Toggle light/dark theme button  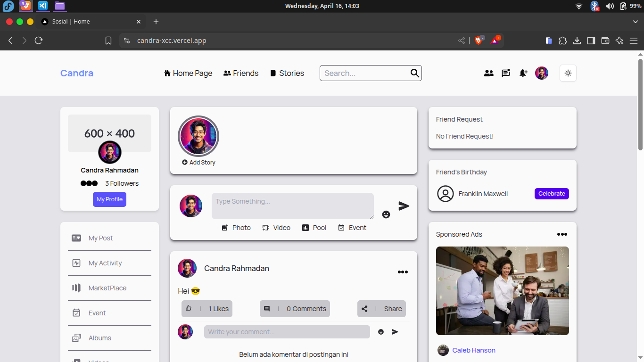568,73
